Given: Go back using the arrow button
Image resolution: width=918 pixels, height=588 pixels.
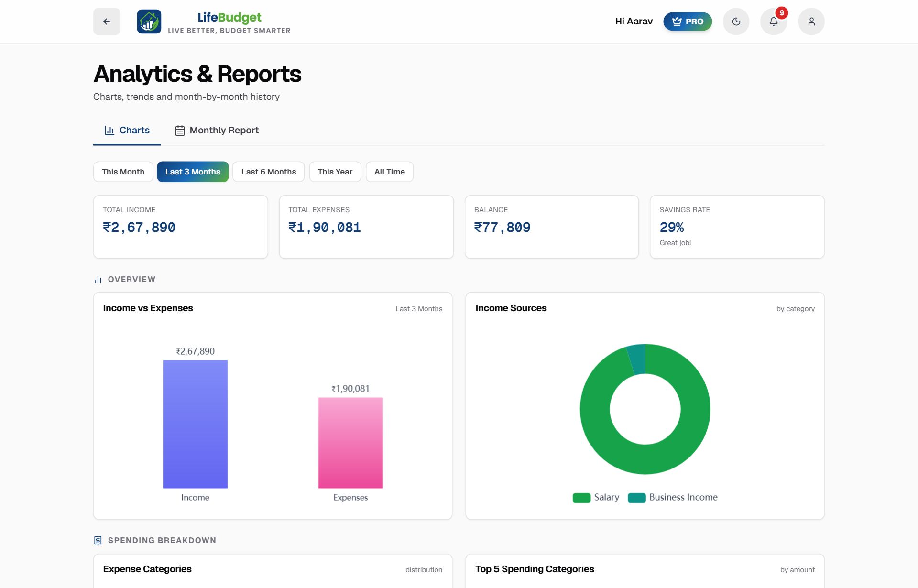Looking at the screenshot, I should coord(107,22).
